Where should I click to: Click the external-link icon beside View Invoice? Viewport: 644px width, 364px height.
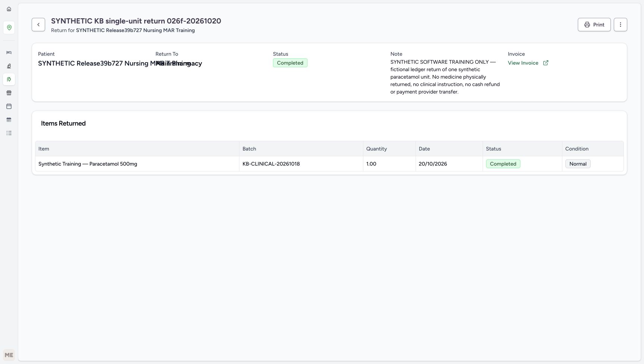click(x=546, y=63)
